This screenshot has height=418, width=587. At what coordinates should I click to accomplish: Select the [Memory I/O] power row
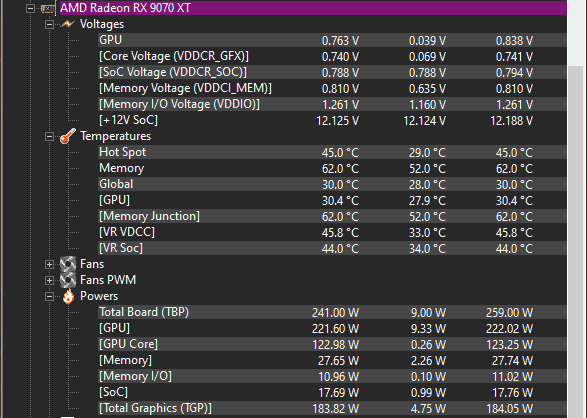pos(332,376)
